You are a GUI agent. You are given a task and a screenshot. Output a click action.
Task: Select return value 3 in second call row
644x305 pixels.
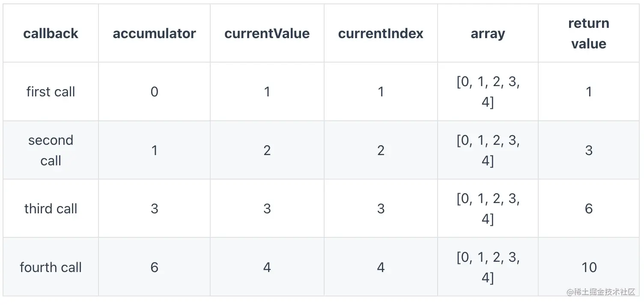coord(589,150)
